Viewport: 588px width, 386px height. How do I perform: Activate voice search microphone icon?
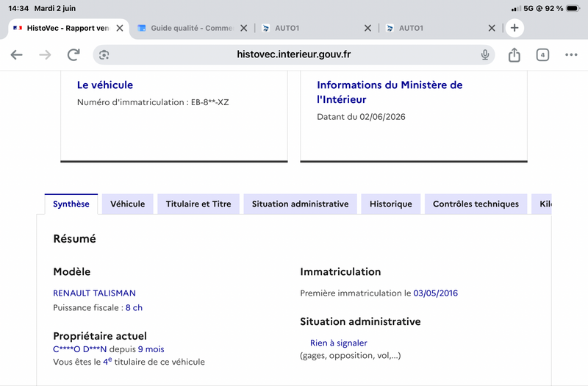click(485, 54)
